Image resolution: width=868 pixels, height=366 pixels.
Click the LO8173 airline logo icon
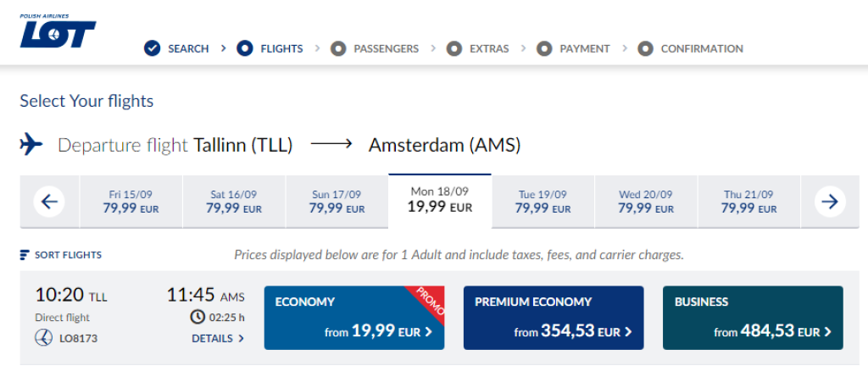tap(42, 338)
